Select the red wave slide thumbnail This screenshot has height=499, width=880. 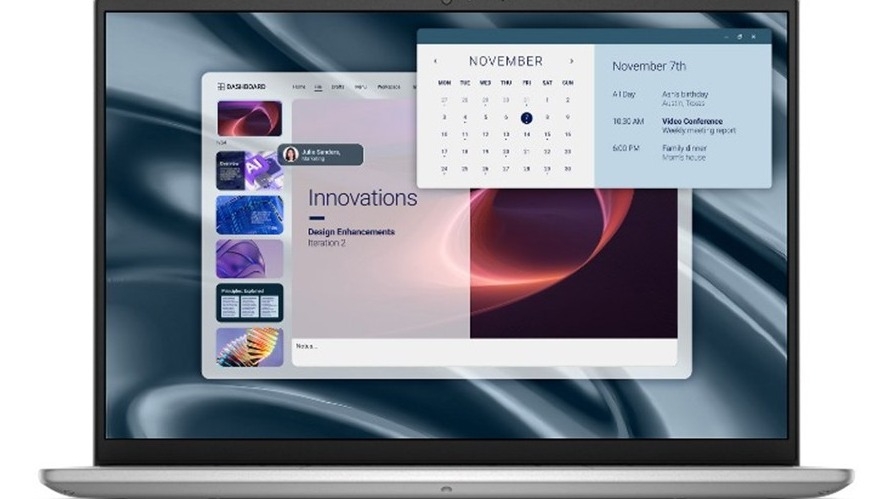click(x=250, y=118)
